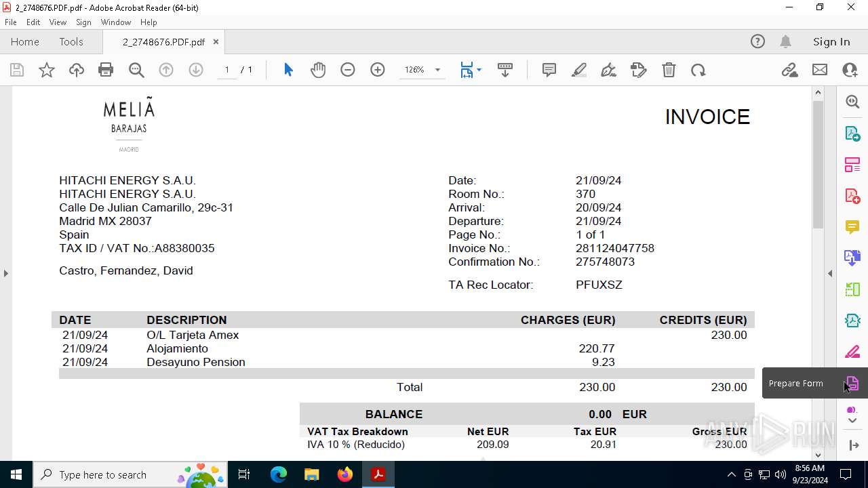Share a link to the file

(x=790, y=70)
